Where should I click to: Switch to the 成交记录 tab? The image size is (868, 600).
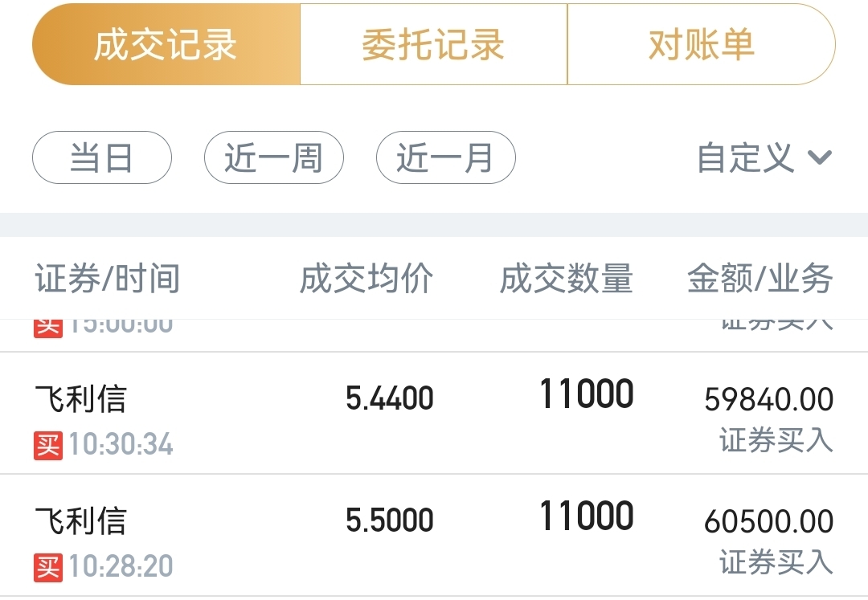click(166, 45)
